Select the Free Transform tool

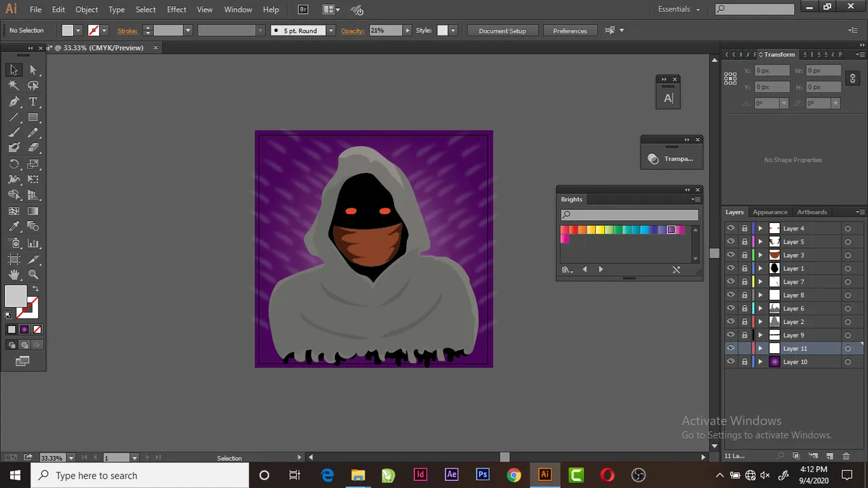(33, 180)
